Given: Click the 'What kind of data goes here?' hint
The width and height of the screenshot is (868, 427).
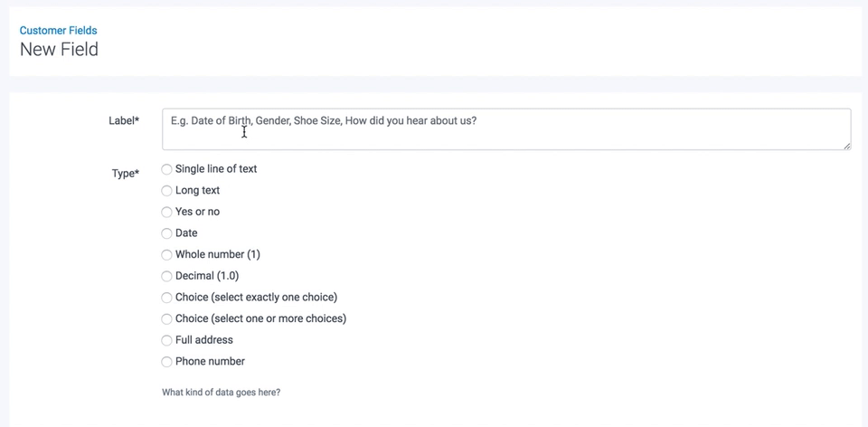Looking at the screenshot, I should [221, 393].
